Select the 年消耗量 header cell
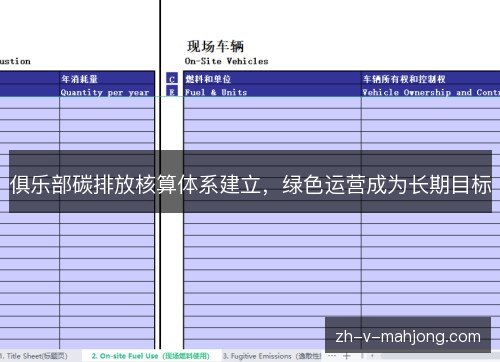 [x=107, y=79]
